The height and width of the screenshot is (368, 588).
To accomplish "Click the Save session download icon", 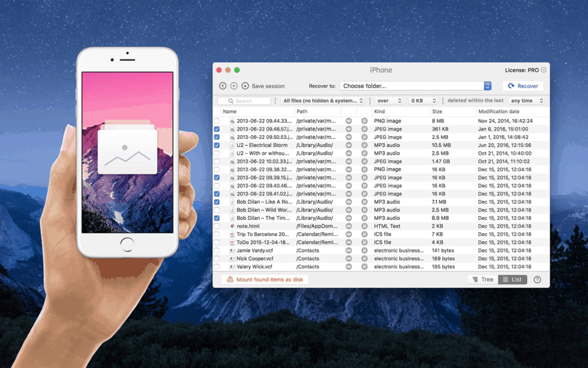I will click(x=245, y=86).
